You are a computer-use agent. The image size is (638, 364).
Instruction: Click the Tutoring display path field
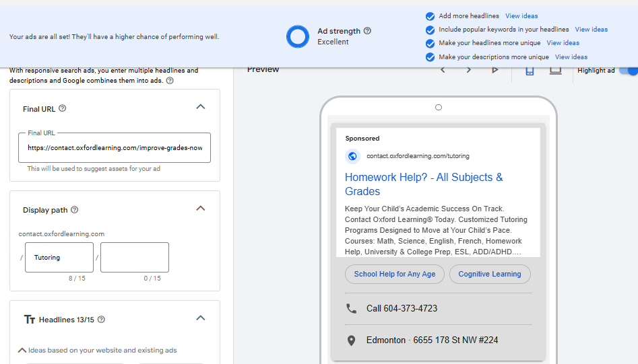(59, 257)
